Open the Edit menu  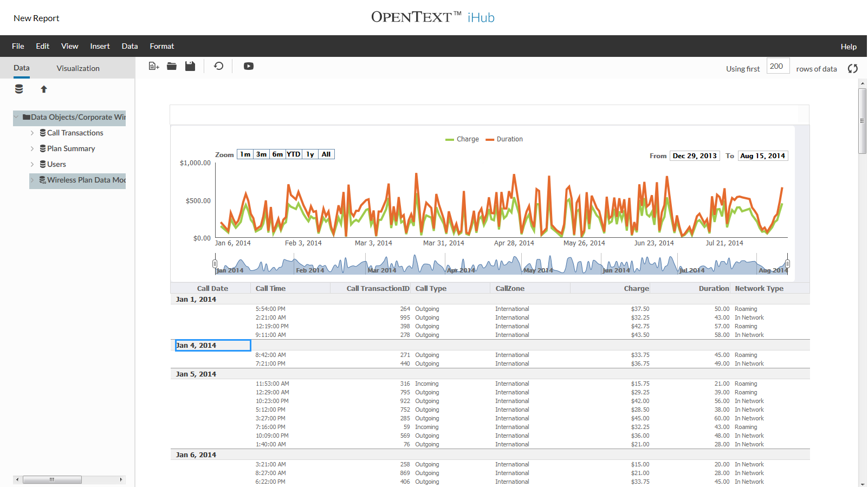43,46
